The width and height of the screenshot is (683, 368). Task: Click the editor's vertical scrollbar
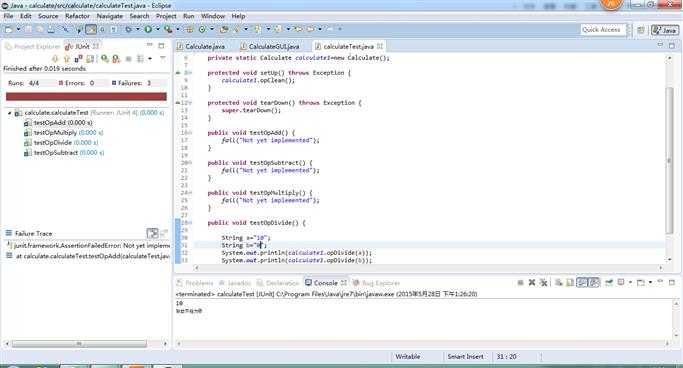pyautogui.click(x=670, y=160)
